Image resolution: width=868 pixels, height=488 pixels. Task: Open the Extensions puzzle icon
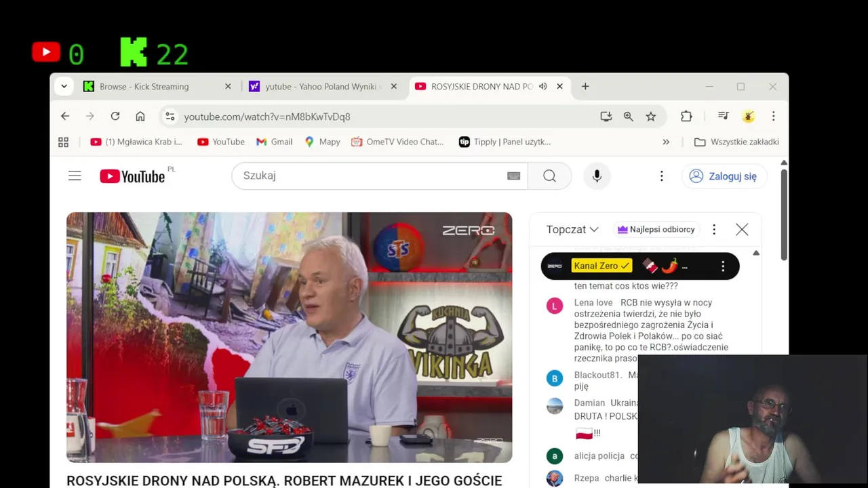tap(686, 117)
